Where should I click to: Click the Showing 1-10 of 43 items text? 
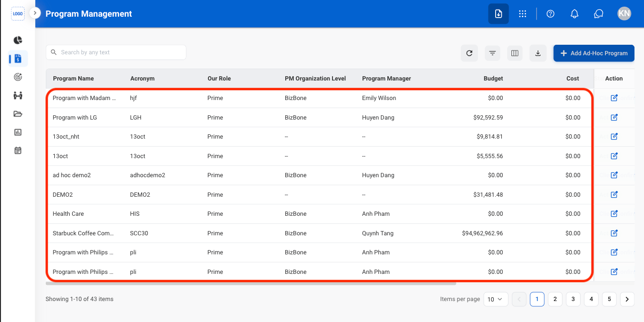tap(80, 299)
